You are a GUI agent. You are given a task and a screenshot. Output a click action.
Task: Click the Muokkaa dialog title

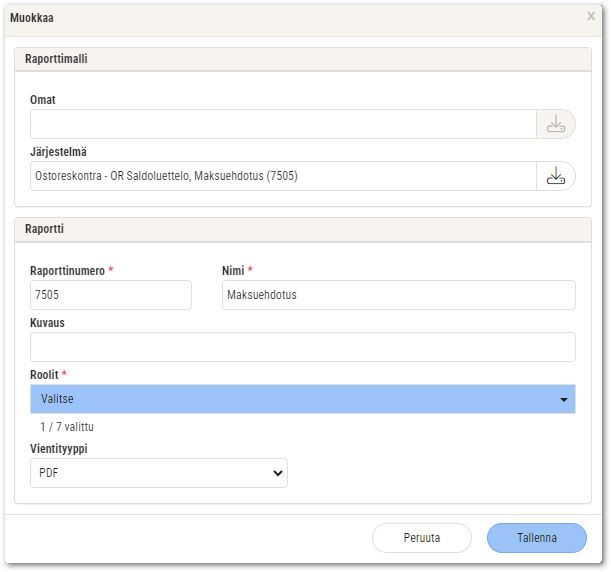(32, 18)
